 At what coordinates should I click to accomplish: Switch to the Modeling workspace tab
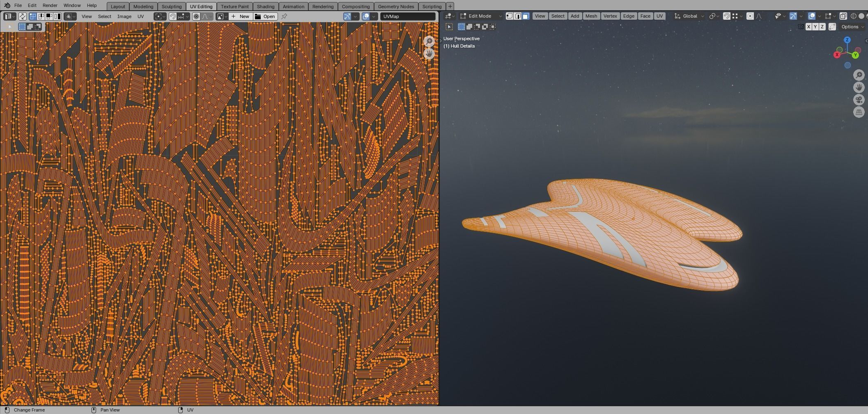pos(143,7)
